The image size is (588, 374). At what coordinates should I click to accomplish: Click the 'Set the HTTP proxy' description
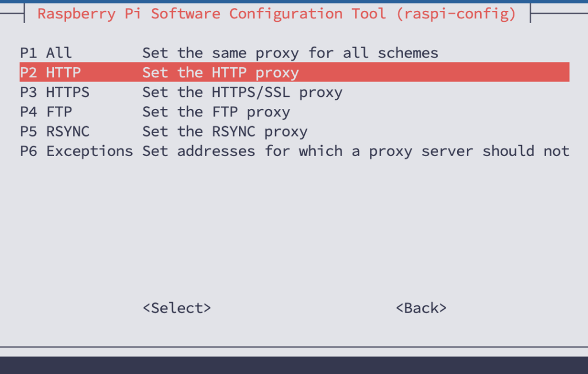coord(220,73)
